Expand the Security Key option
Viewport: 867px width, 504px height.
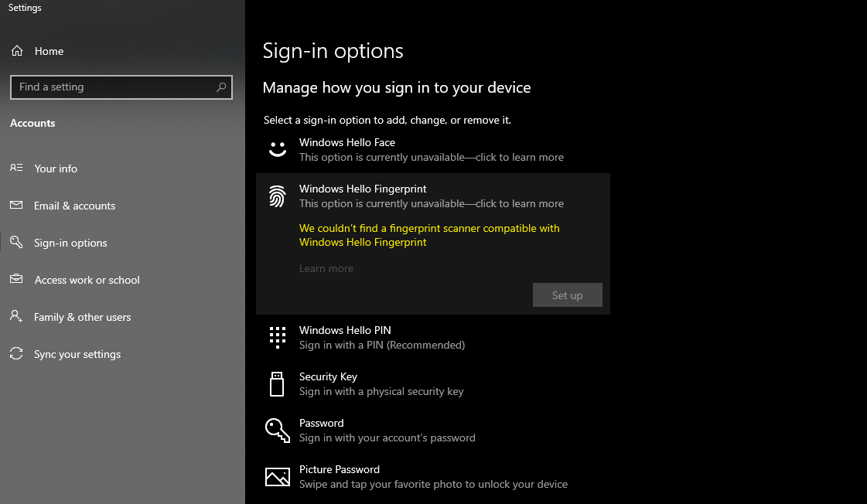click(x=433, y=384)
